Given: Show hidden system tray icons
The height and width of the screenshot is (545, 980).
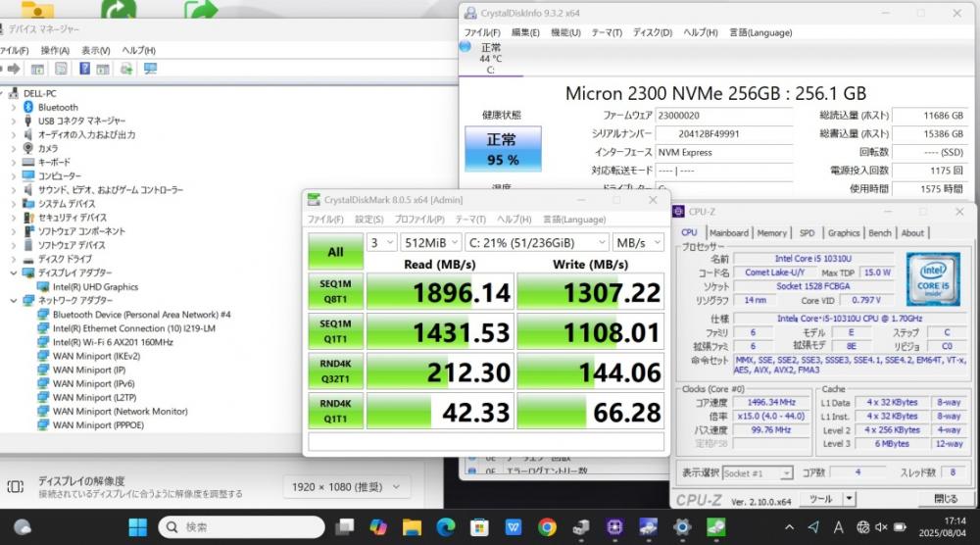Looking at the screenshot, I should (789, 527).
